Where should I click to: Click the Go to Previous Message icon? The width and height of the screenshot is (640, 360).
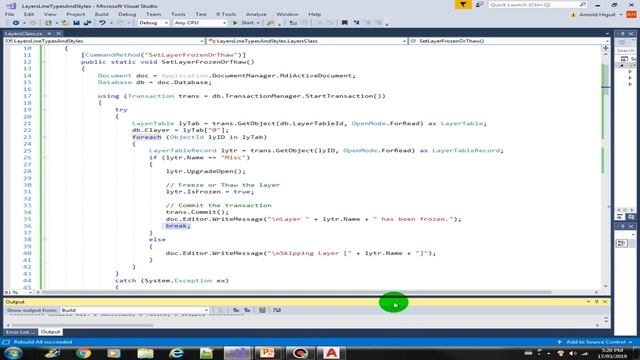(236, 310)
